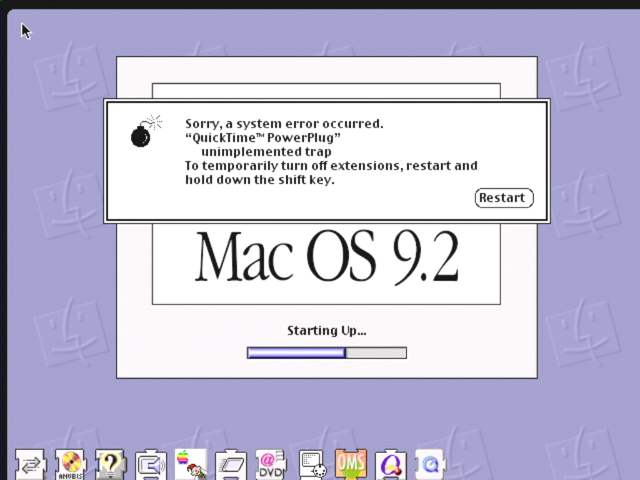Click the "hold down the shift key." line

coord(260,180)
